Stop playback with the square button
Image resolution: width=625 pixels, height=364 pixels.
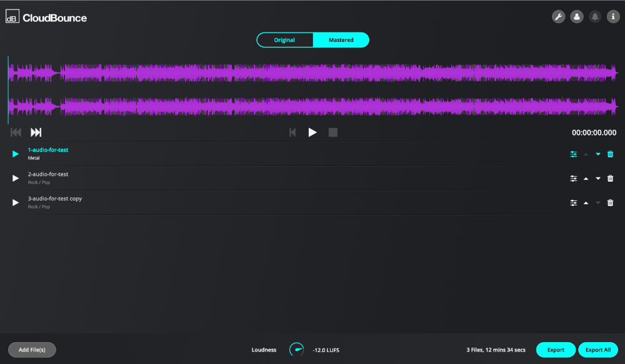333,132
